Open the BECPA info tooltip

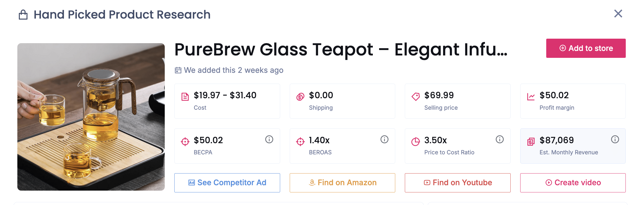pyautogui.click(x=269, y=139)
